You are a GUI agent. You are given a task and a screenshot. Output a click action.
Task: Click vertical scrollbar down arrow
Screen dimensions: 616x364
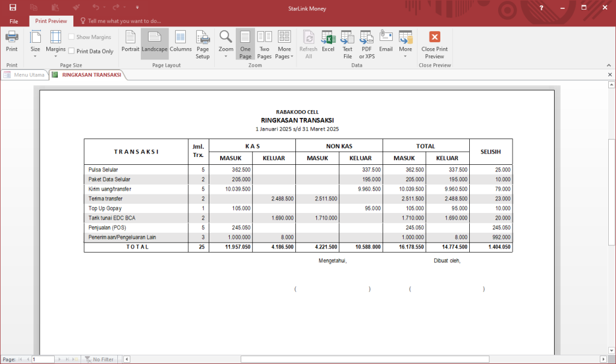pyautogui.click(x=611, y=350)
